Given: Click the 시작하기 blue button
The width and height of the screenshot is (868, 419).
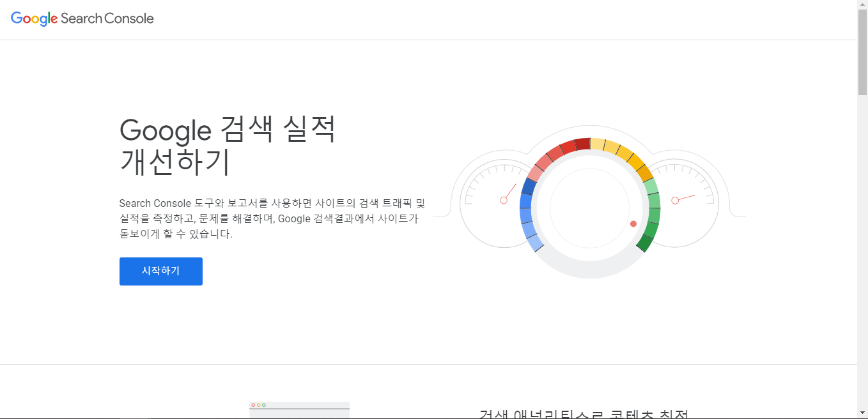Looking at the screenshot, I should click(x=161, y=271).
